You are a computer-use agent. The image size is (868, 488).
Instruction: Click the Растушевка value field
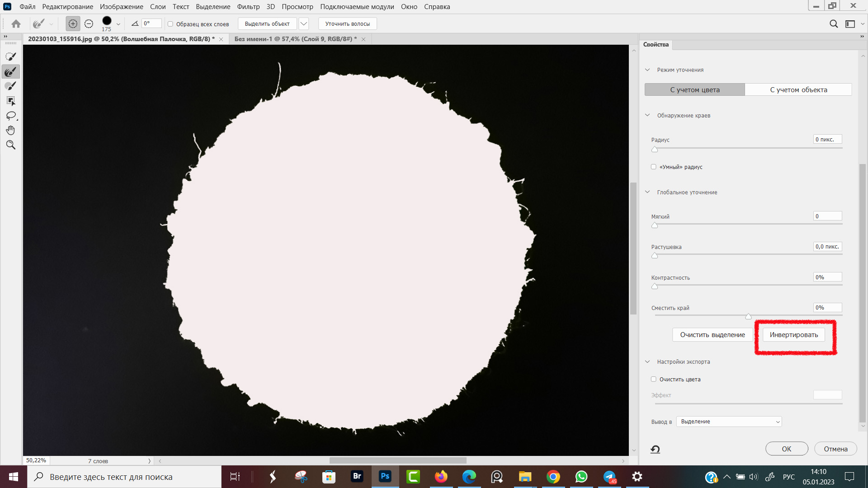828,247
